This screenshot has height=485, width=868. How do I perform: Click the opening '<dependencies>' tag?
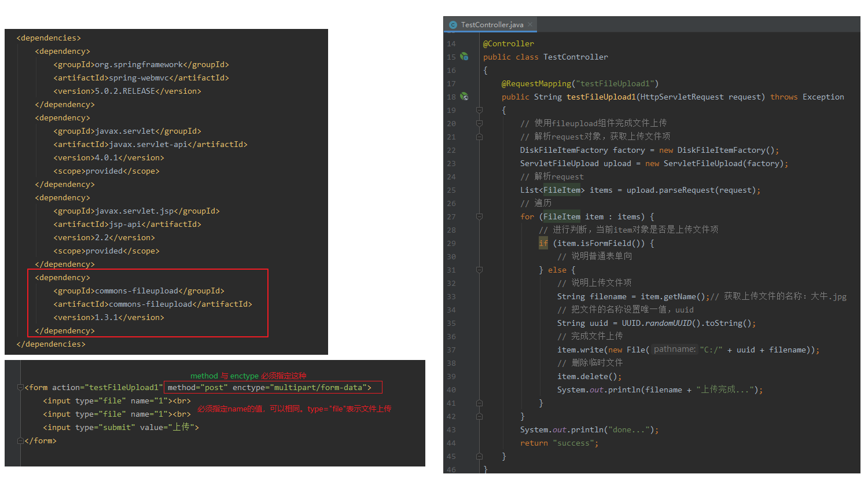[49, 38]
